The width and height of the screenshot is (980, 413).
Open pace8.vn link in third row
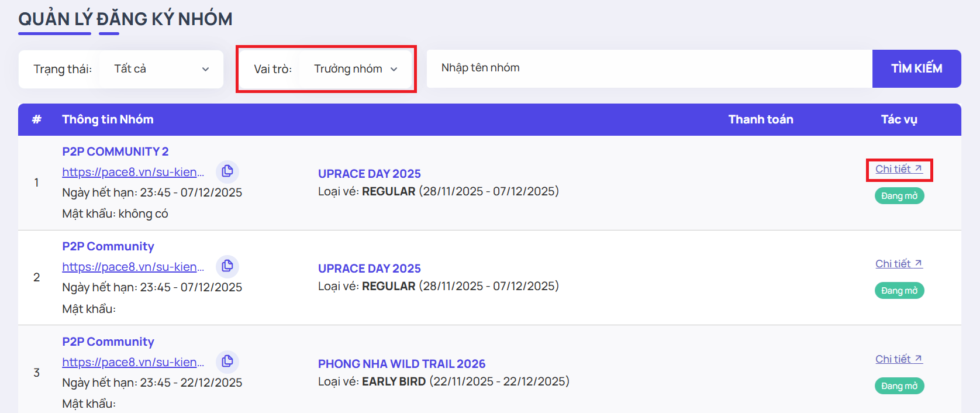(133, 362)
